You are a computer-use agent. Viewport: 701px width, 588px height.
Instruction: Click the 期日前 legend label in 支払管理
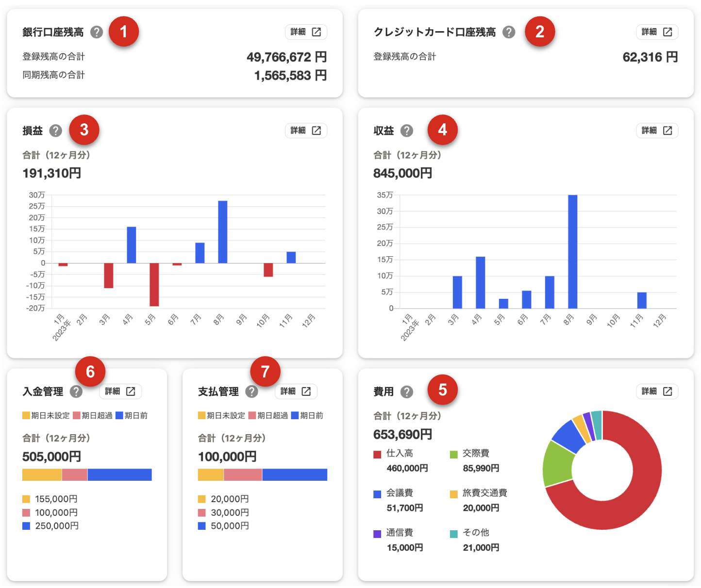(x=312, y=416)
